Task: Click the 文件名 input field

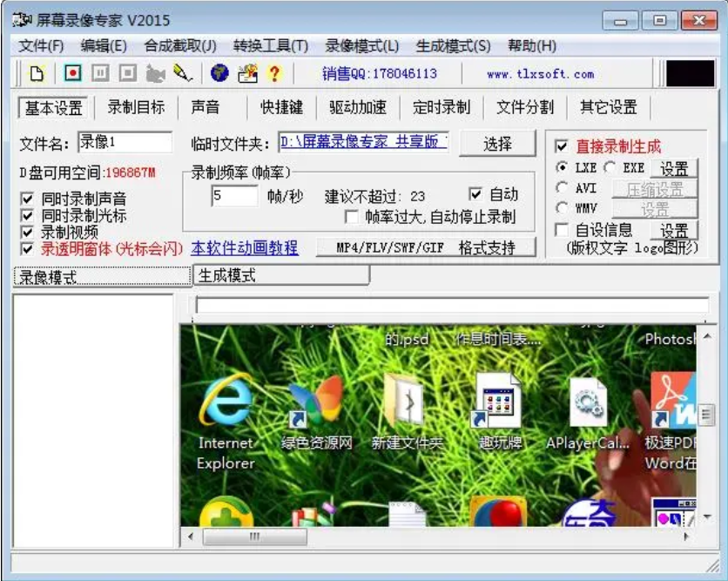Action: pos(125,142)
